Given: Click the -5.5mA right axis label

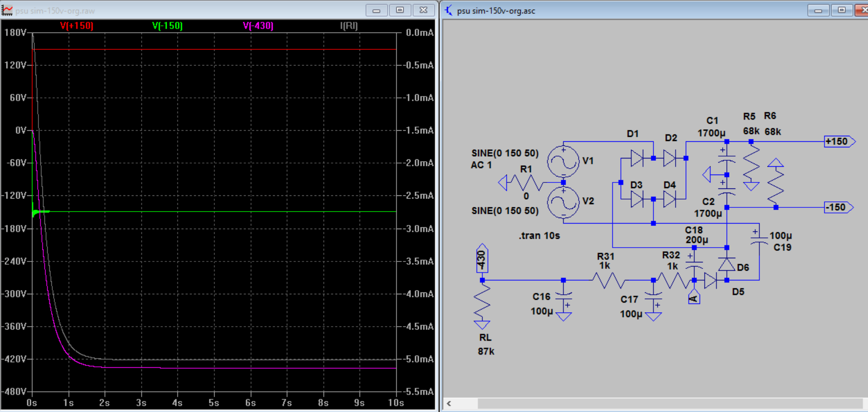Looking at the screenshot, I should [x=419, y=392].
